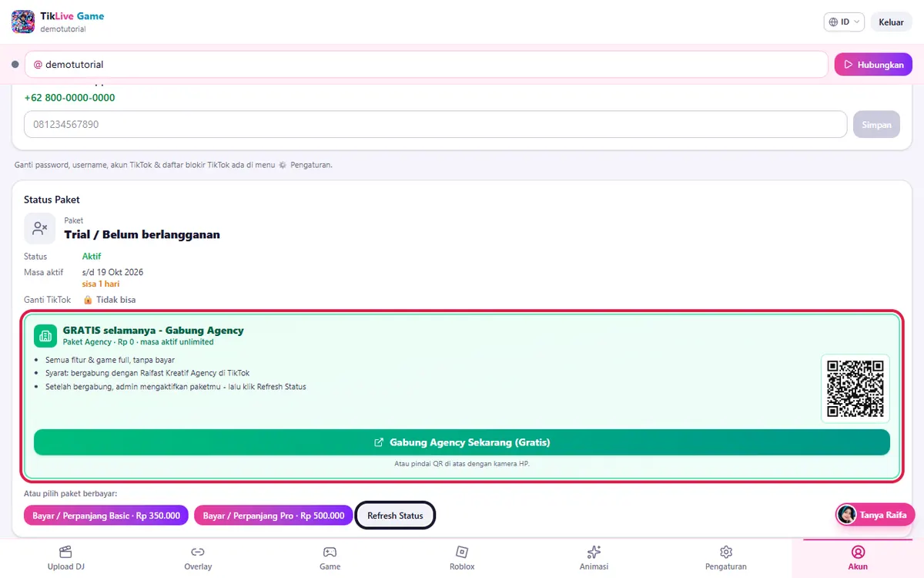Switch to the Game tab

coord(330,559)
